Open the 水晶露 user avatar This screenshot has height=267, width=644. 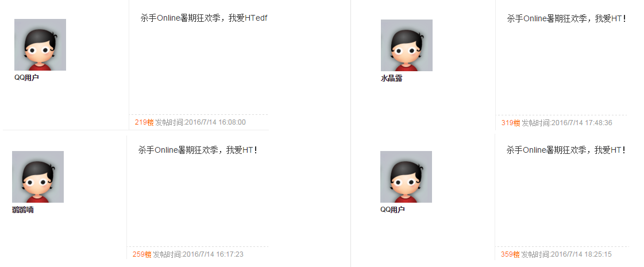(407, 45)
